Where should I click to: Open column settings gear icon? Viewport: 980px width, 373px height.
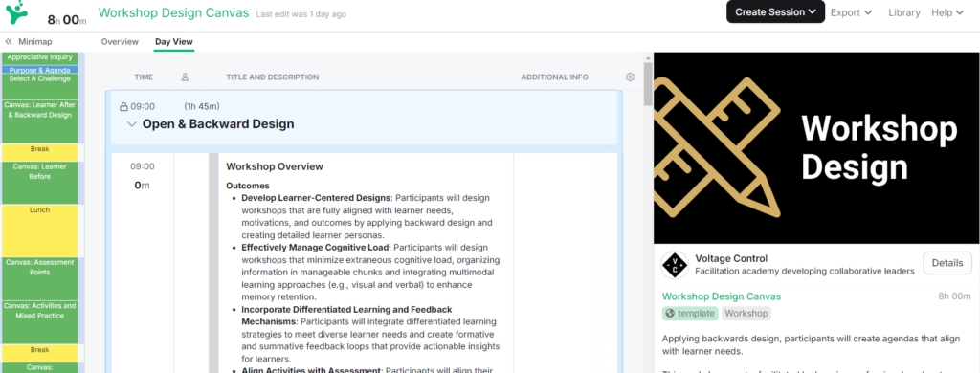[x=630, y=77]
